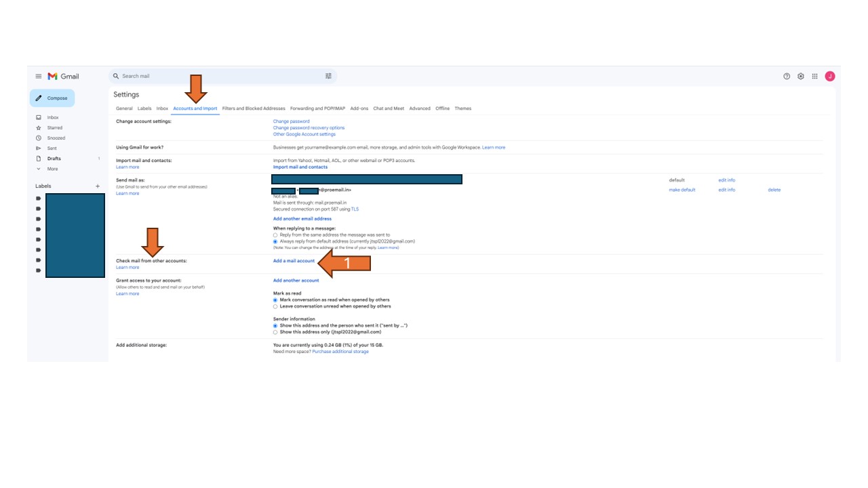Viewport: 868px width, 488px height.
Task: Create new label plus icon
Action: pos(98,186)
